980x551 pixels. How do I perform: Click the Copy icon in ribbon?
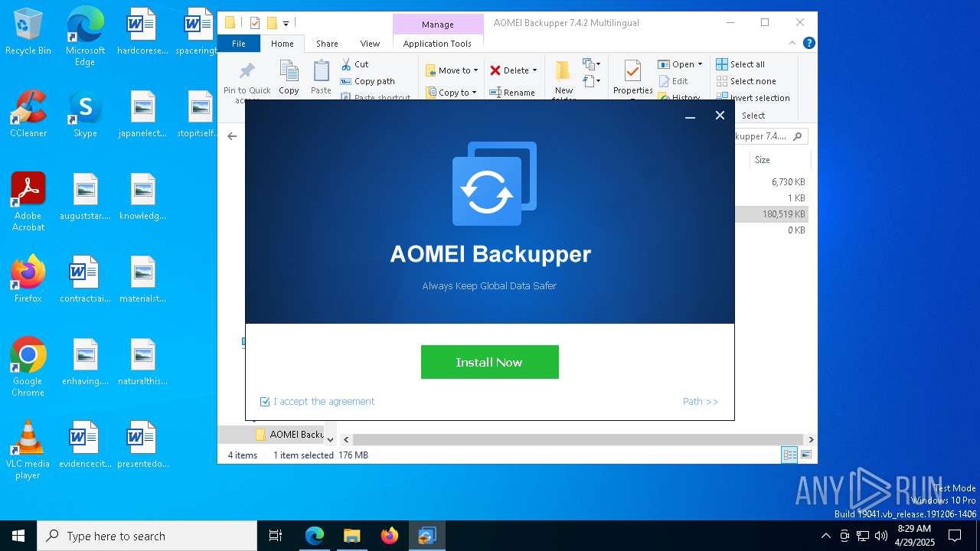pos(289,72)
